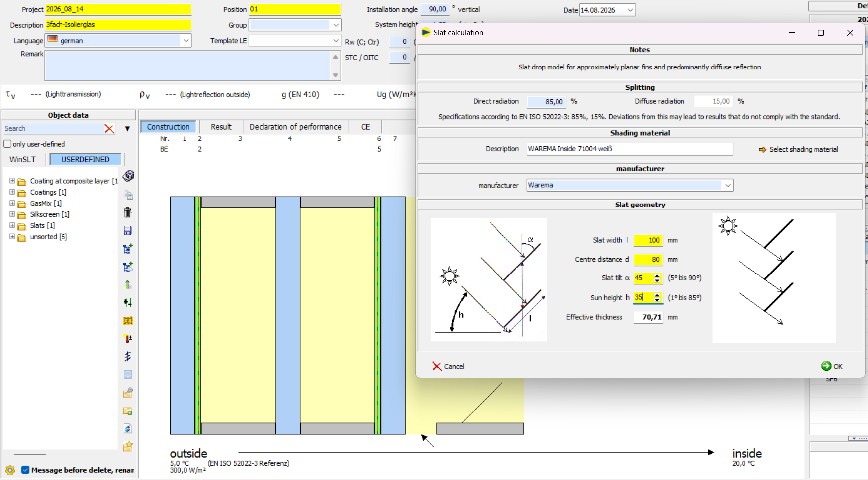This screenshot has width=868, height=480.
Task: Click the Project name field
Action: click(x=118, y=9)
